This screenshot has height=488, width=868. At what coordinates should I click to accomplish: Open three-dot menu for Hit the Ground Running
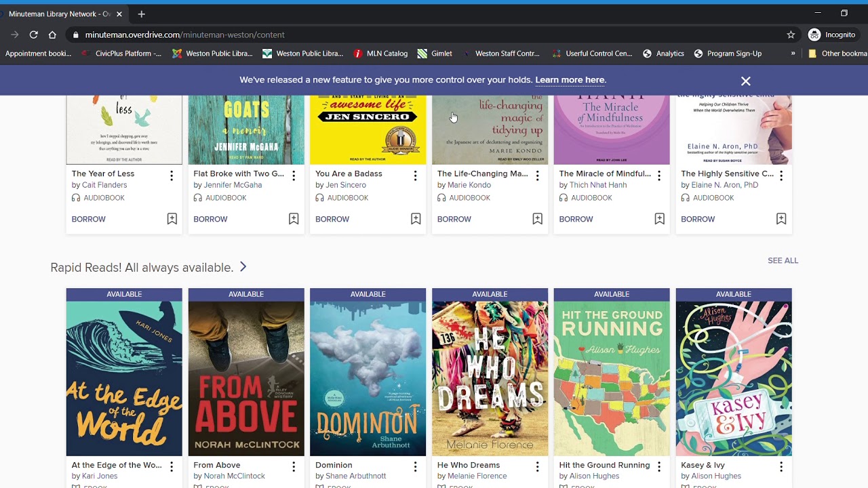tap(659, 467)
